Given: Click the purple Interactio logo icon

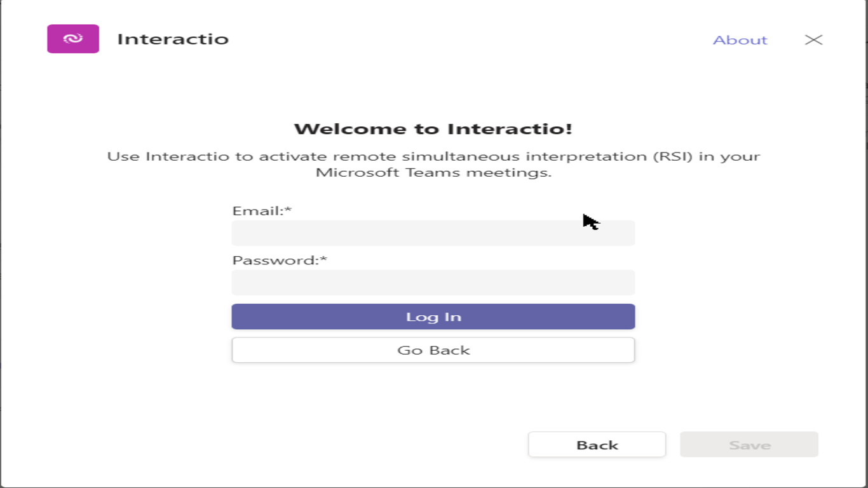Looking at the screenshot, I should click(73, 39).
